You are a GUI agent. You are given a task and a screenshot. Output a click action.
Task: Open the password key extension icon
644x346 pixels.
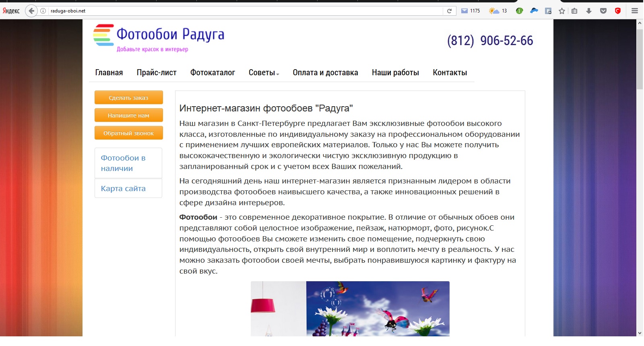(548, 11)
